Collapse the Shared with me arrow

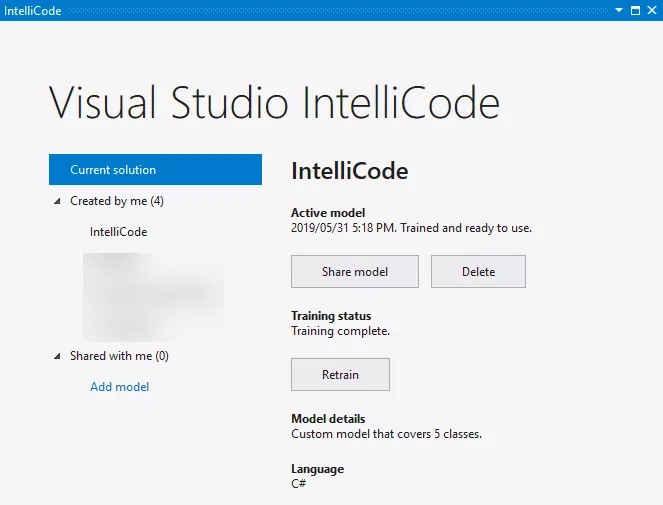coord(57,356)
